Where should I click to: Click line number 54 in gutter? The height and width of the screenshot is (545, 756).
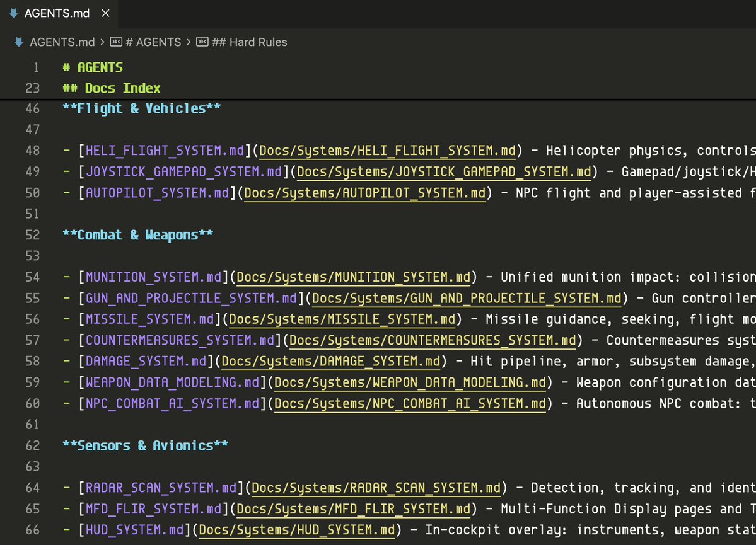point(33,277)
